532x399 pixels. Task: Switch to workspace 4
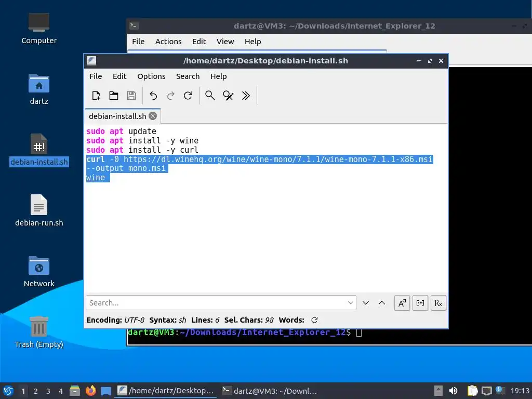(x=61, y=391)
